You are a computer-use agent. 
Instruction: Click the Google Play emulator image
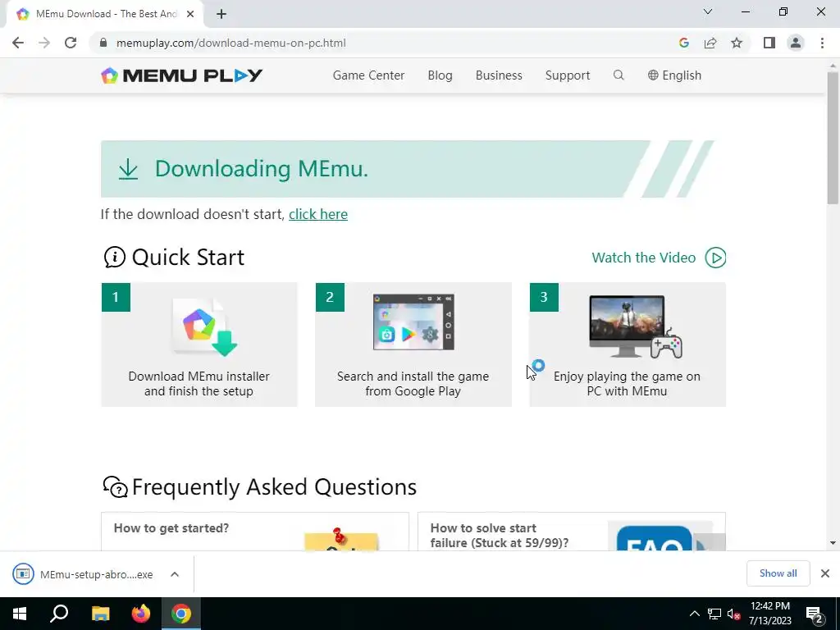click(413, 322)
